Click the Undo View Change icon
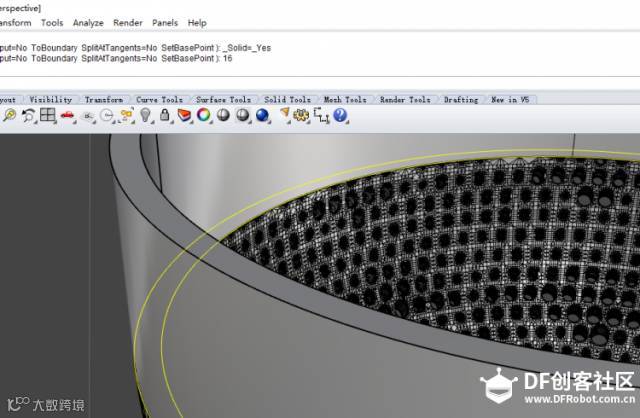Screen dimensions: 640x418 [28, 116]
